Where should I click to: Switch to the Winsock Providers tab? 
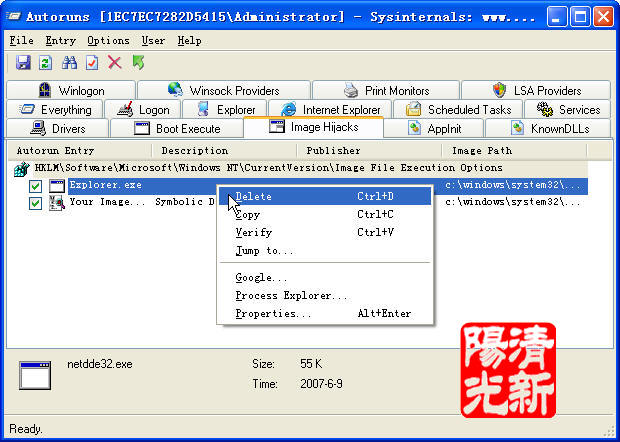[224, 90]
